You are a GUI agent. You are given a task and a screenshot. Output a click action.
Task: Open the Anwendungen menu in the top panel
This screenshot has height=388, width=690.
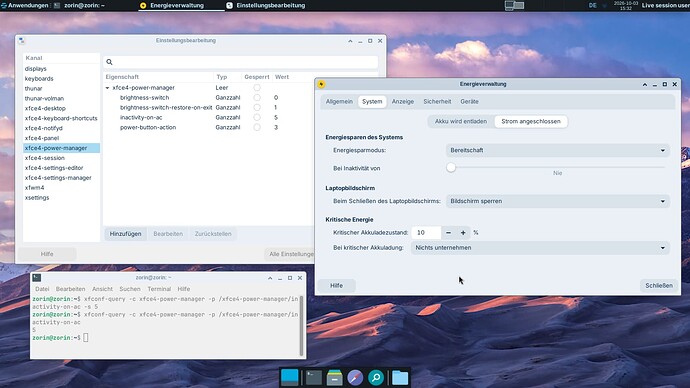[x=25, y=5]
